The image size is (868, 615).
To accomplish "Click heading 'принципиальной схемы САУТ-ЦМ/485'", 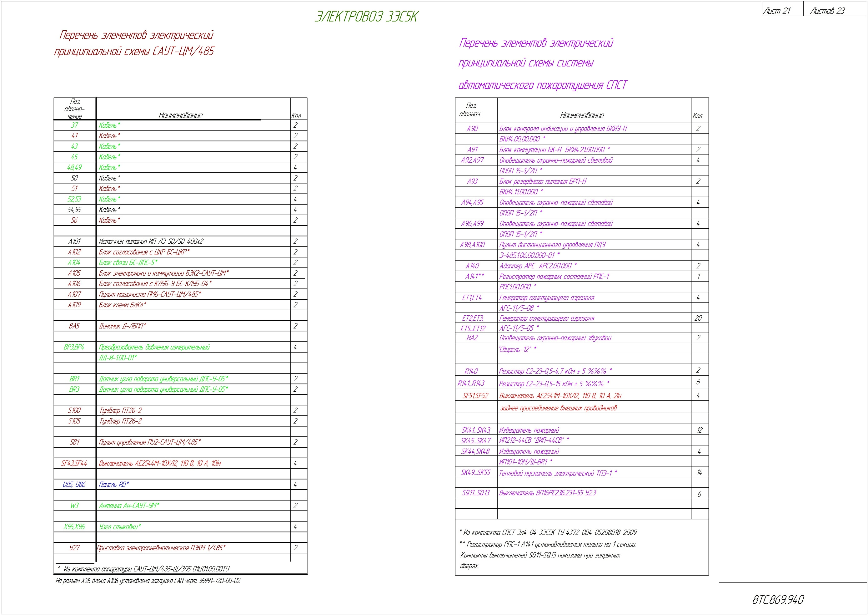I will [x=134, y=52].
